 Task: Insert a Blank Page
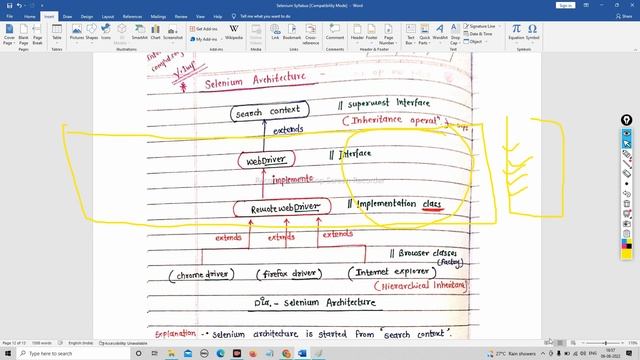point(24,34)
